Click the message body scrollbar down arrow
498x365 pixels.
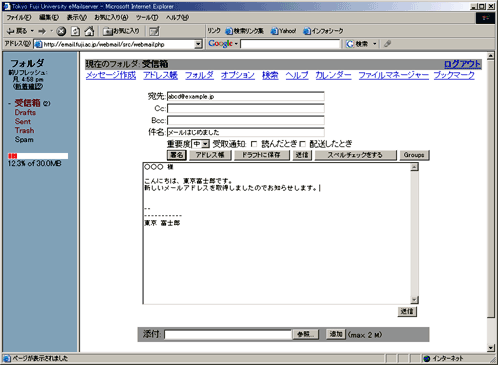click(414, 300)
